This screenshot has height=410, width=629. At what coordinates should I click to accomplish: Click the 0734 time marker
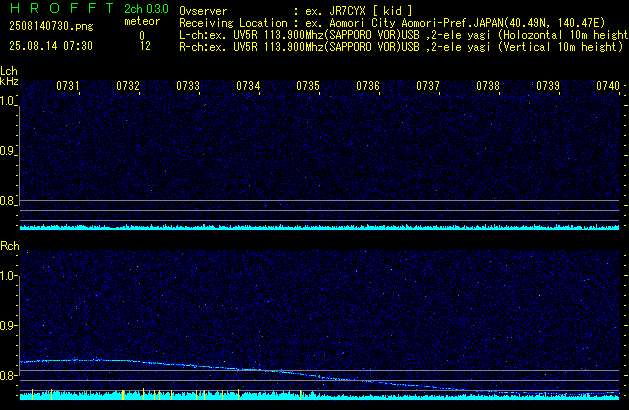248,86
